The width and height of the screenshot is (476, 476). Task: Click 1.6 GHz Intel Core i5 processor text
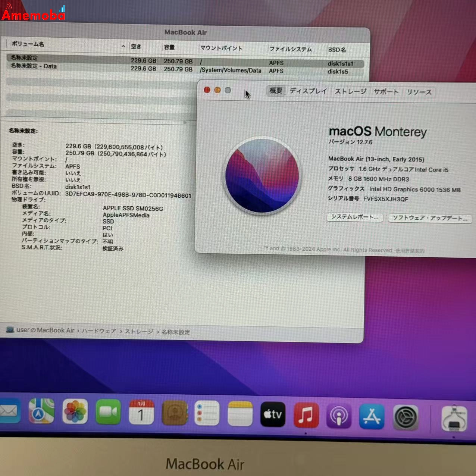coord(404,169)
